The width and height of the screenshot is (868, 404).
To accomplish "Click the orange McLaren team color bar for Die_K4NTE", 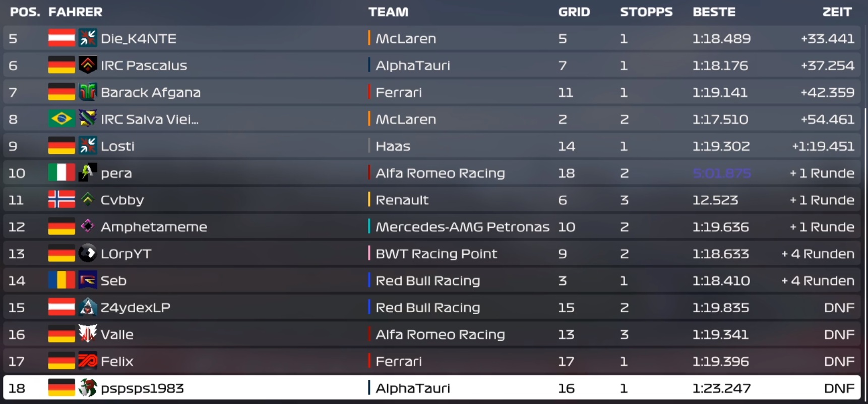I will coord(369,38).
